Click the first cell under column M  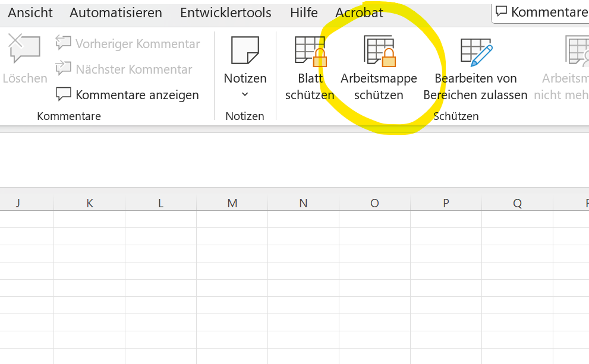point(232,219)
